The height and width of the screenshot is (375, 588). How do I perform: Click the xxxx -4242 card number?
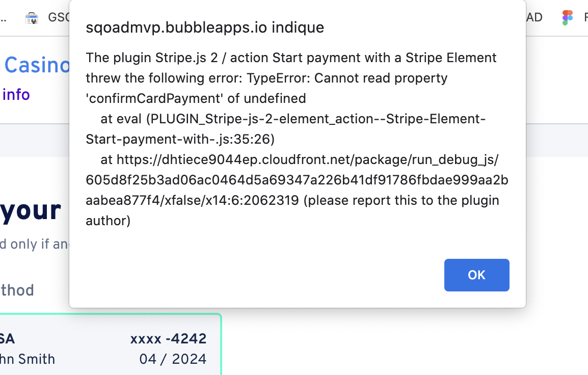pyautogui.click(x=168, y=339)
